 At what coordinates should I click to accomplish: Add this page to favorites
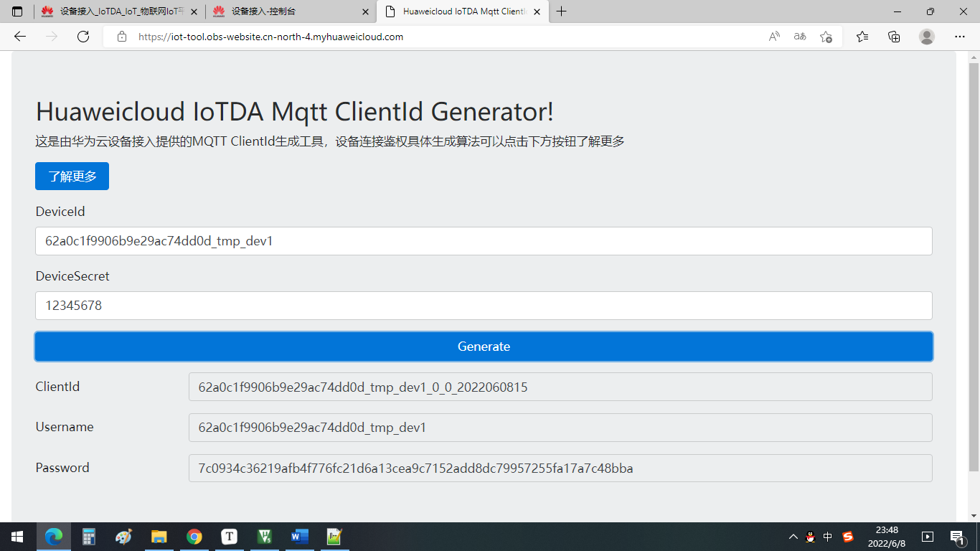826,37
